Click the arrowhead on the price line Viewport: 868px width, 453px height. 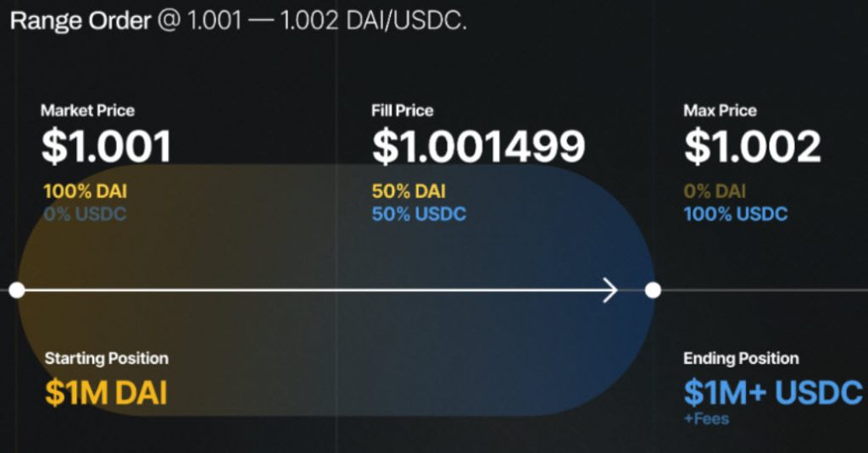pos(609,290)
